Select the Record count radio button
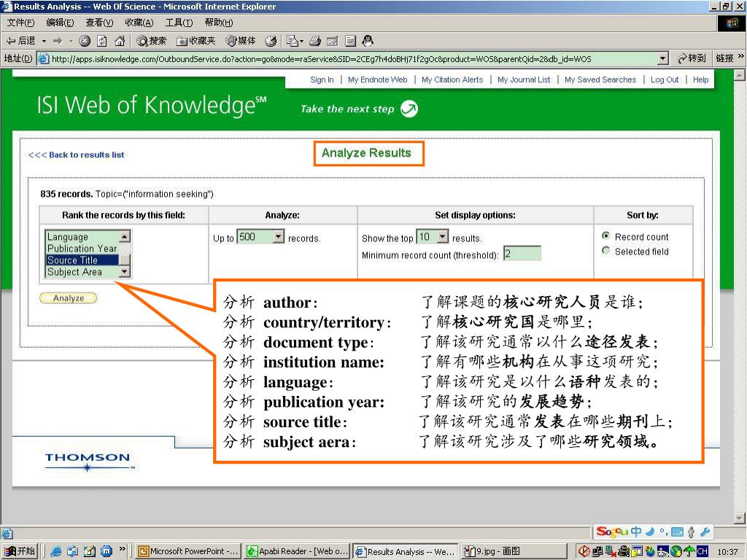Image resolution: width=747 pixels, height=560 pixels. point(606,236)
